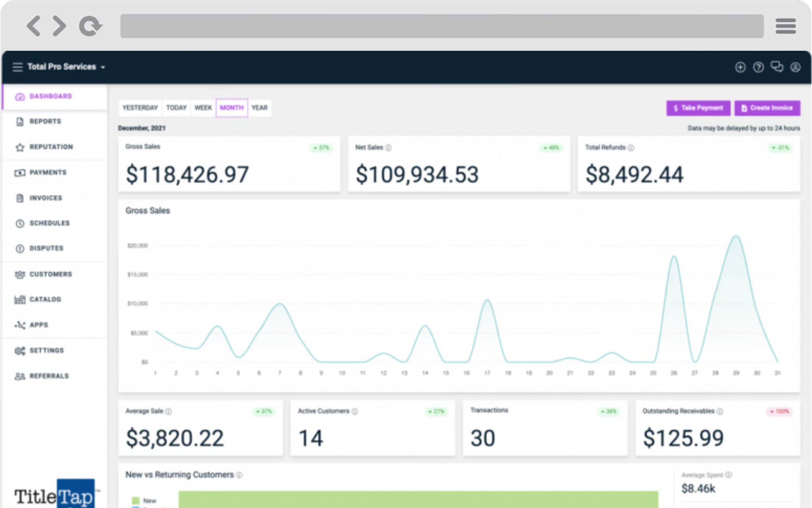
Task: Click the Gross Sales 37% change badge
Action: [x=322, y=148]
